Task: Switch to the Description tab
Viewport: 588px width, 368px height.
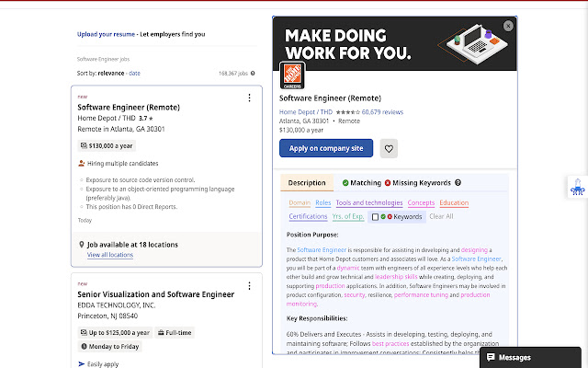Action: [x=307, y=183]
